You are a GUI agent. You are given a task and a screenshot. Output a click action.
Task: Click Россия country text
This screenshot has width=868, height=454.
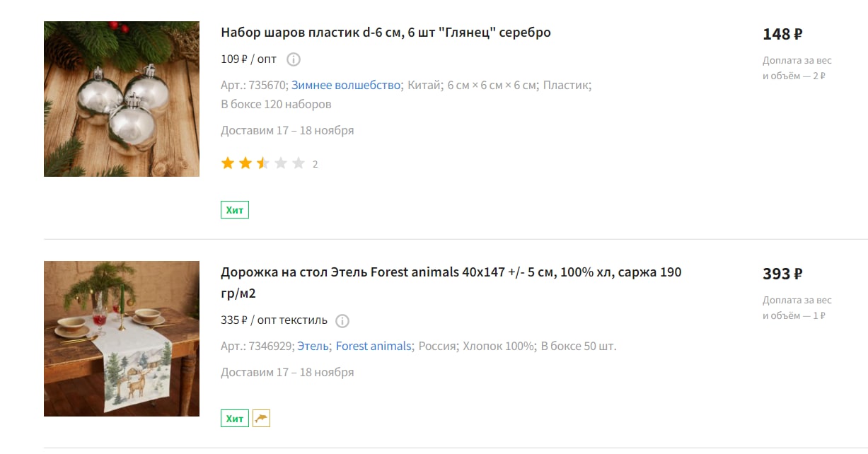[439, 347]
